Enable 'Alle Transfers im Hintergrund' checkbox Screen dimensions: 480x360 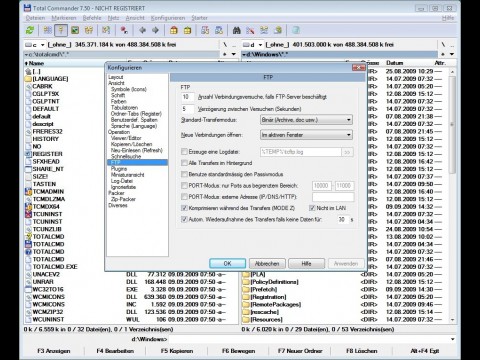coord(184,163)
